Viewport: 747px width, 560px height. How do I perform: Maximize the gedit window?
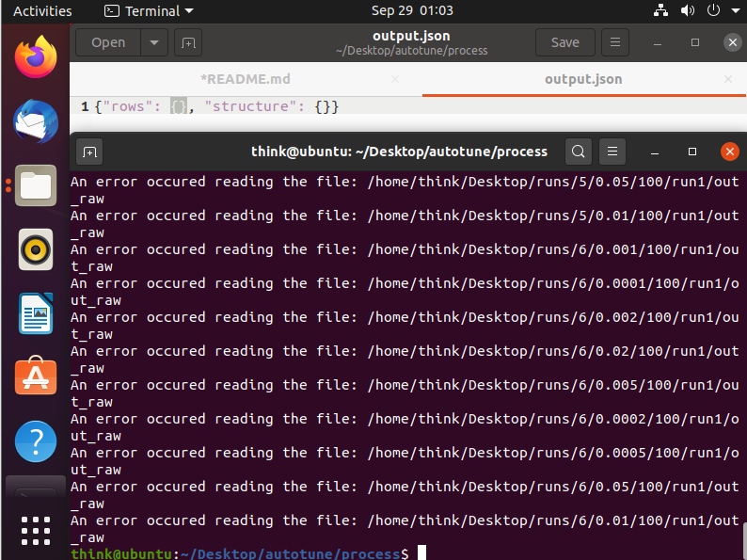point(695,42)
